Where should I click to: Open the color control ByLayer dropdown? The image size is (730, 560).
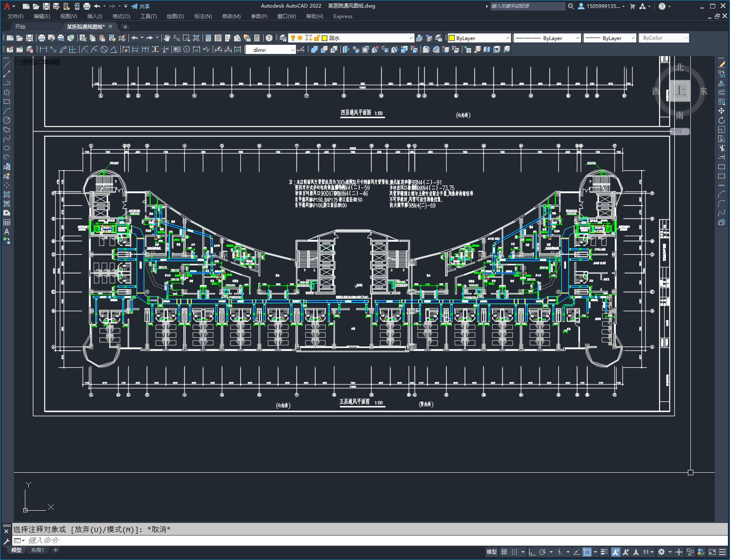point(479,38)
